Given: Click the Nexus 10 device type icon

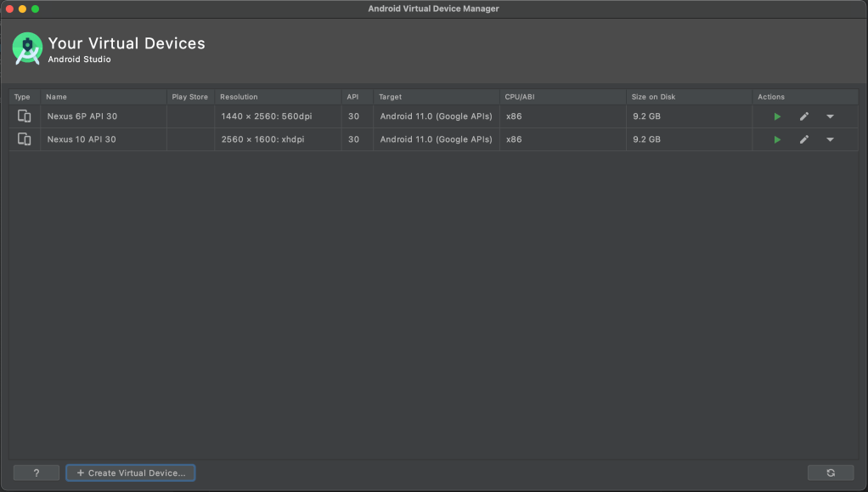Looking at the screenshot, I should [x=25, y=139].
